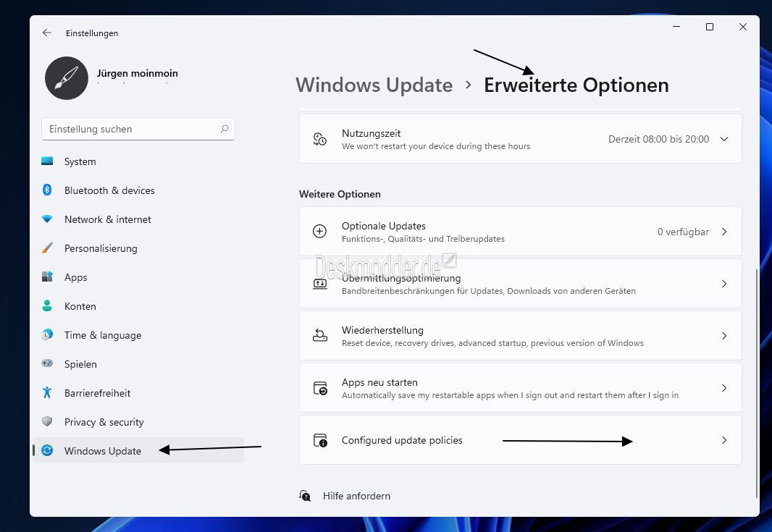This screenshot has width=772, height=532.
Task: Click the search magnifier icon
Action: 225,129
